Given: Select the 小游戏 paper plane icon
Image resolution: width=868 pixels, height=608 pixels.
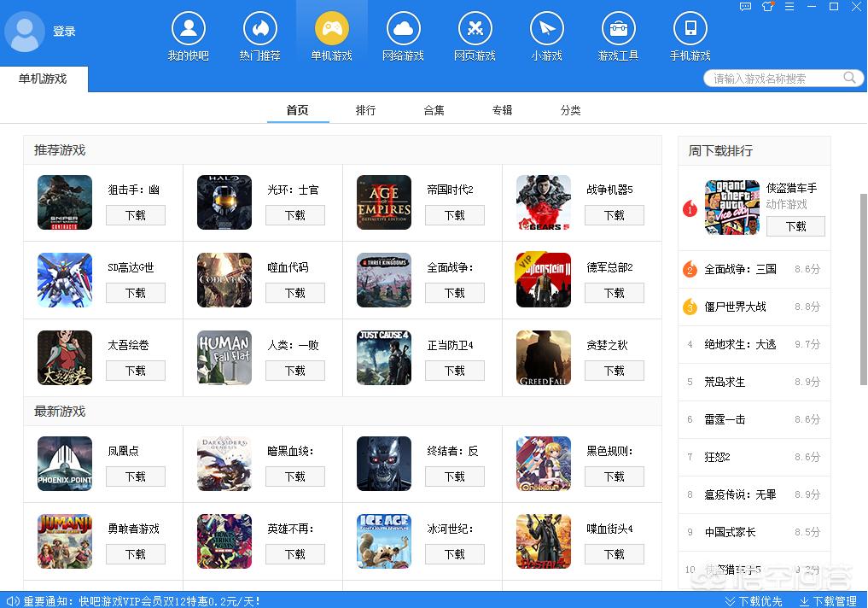Looking at the screenshot, I should pos(546,30).
